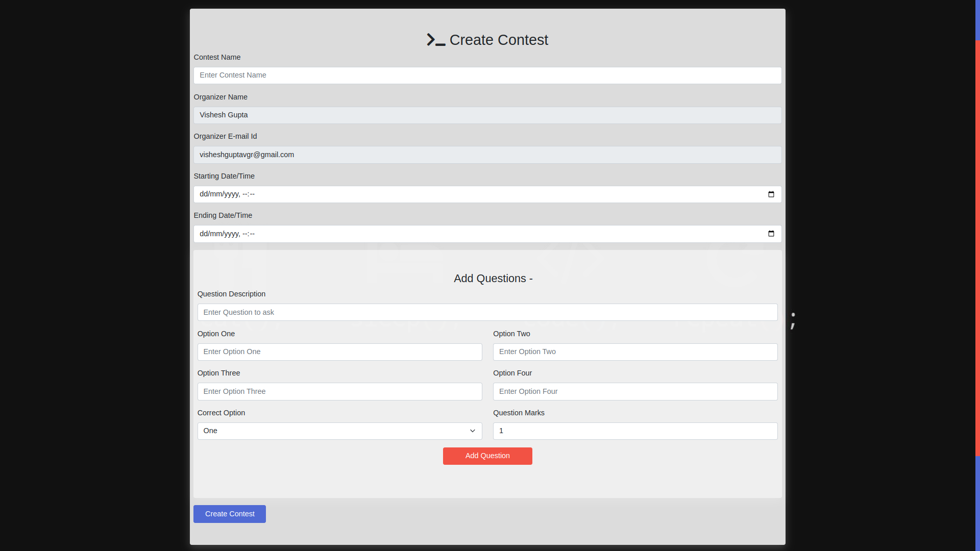Open calendar picker for Starting Date/Time
This screenshot has height=551, width=980.
(771, 194)
